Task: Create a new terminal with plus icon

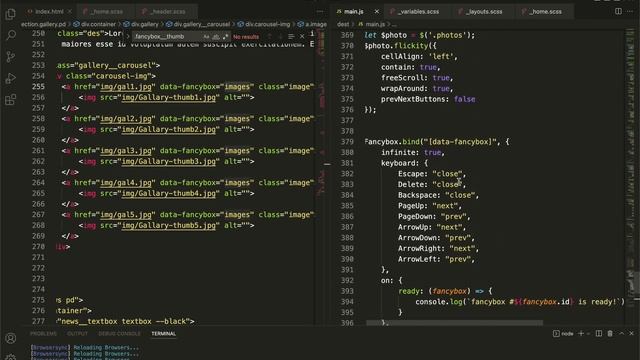Action: click(581, 333)
